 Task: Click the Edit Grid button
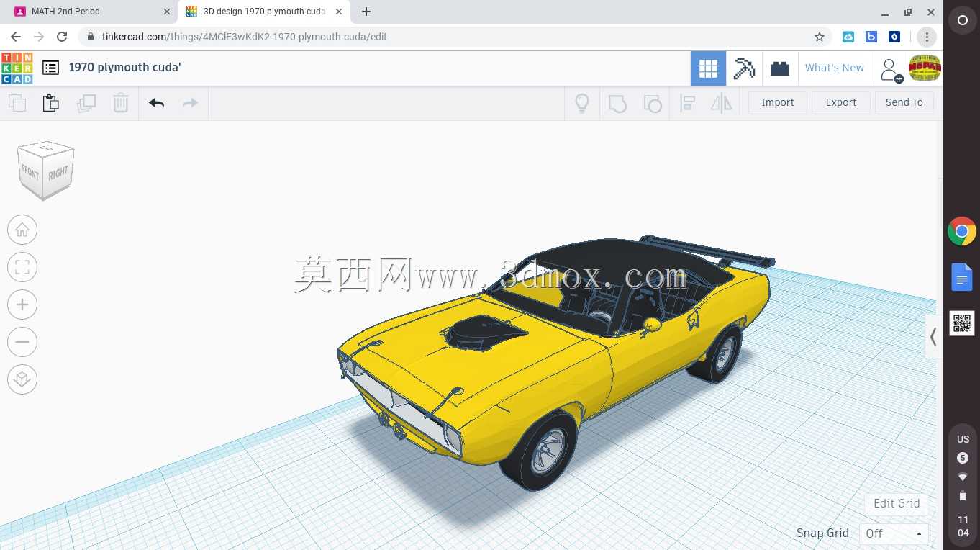pos(897,503)
